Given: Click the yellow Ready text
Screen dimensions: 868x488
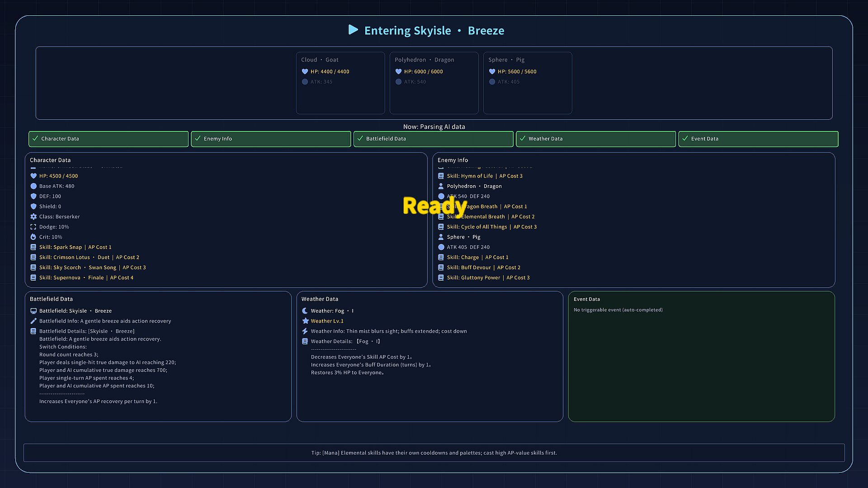Looking at the screenshot, I should click(435, 206).
